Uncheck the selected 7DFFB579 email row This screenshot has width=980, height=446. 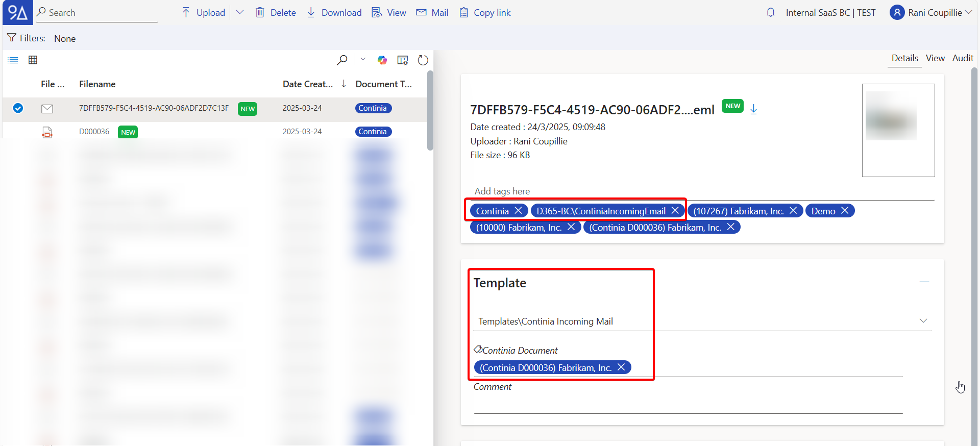18,108
